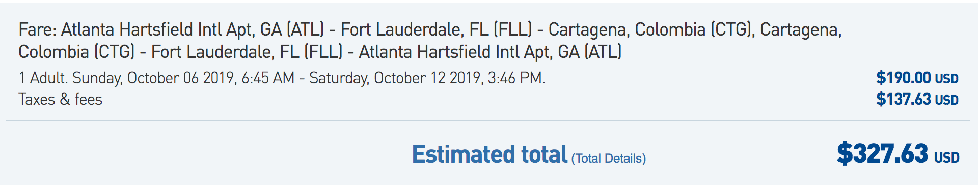980x189 pixels.
Task: Click the final Atlanta Hartsfield Intl Apt destination
Action: [x=490, y=52]
